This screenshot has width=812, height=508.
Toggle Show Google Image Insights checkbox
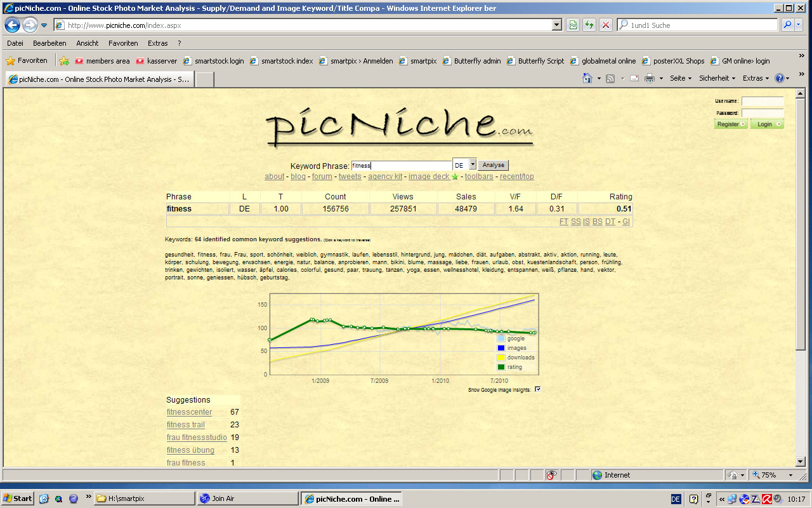(x=538, y=389)
